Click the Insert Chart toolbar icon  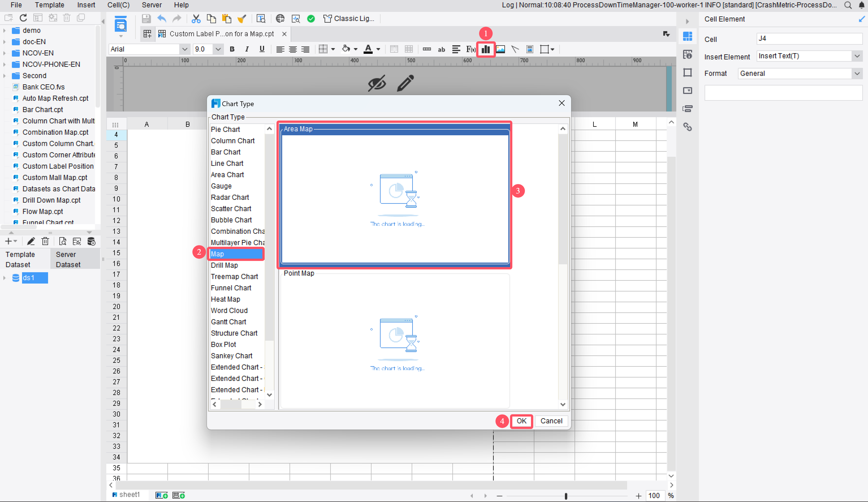[485, 49]
